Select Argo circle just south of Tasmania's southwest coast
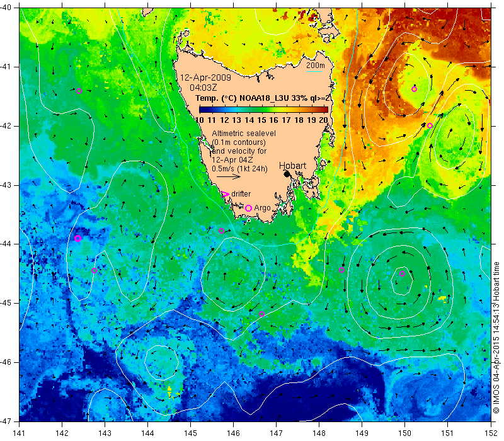This screenshot has width=504, height=441. [x=221, y=231]
